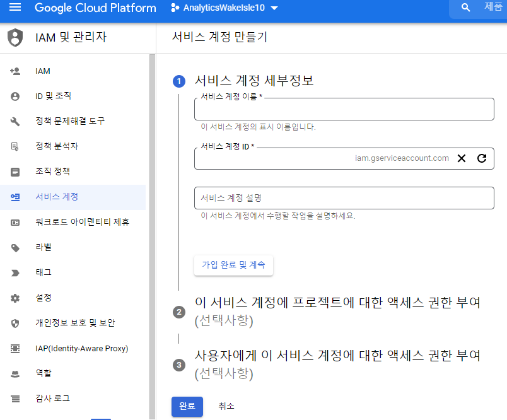Click the 제품 search box label
This screenshot has height=420, width=507.
(493, 6)
